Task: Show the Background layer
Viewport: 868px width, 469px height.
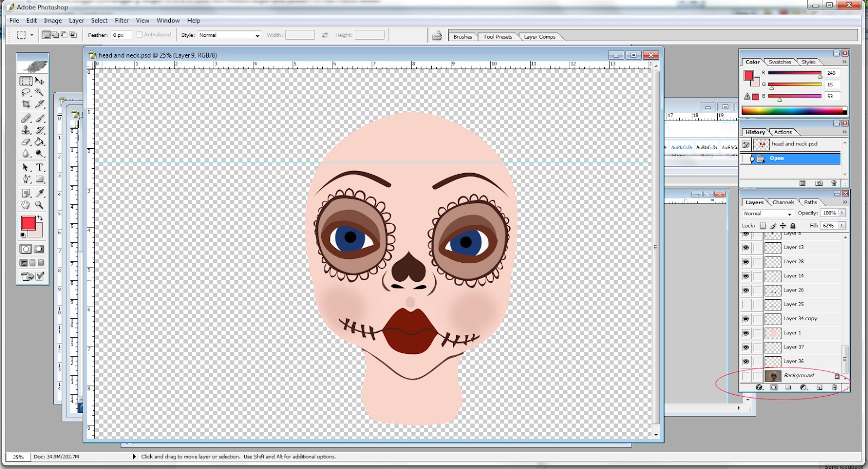Action: pyautogui.click(x=746, y=376)
